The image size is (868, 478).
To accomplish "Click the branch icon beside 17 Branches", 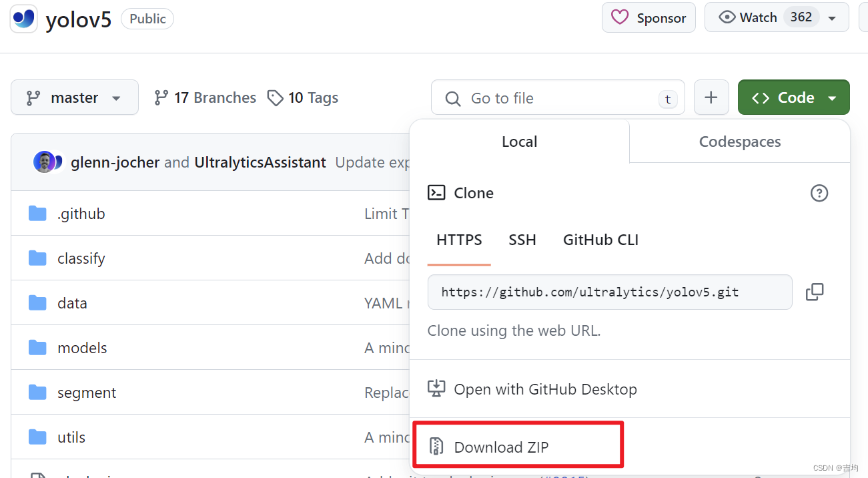I will pos(161,98).
